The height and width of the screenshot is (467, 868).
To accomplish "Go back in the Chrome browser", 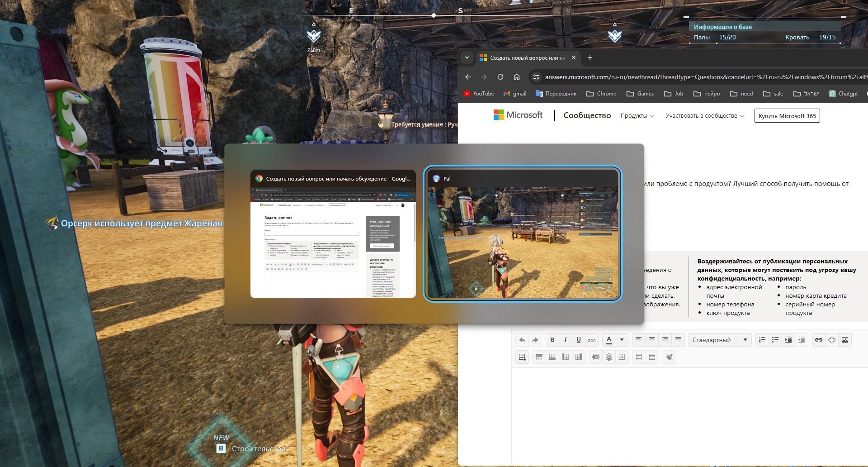I will pos(468,77).
